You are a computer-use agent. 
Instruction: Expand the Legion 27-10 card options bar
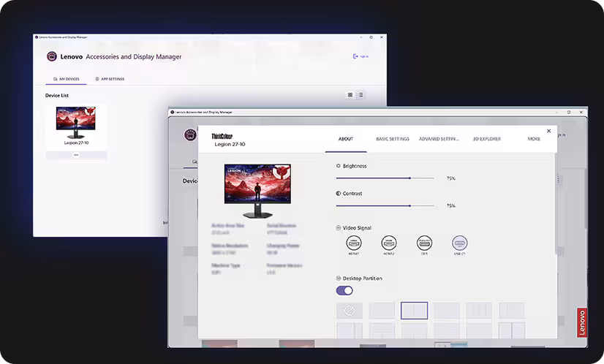(x=76, y=155)
